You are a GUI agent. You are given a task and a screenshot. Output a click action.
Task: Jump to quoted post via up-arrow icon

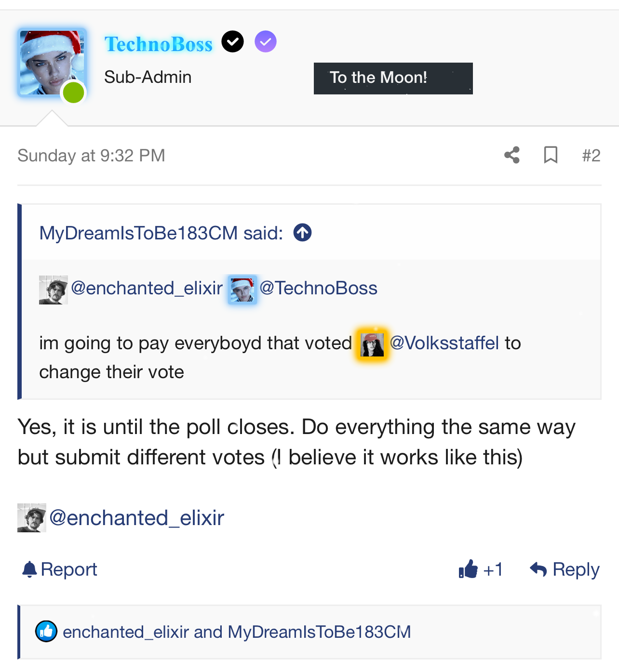[x=303, y=233]
